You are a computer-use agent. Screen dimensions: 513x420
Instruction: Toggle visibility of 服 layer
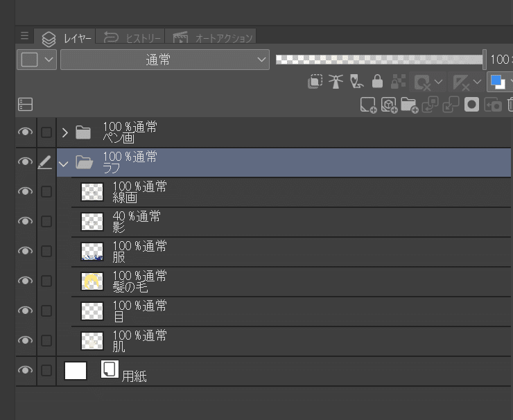coord(25,251)
